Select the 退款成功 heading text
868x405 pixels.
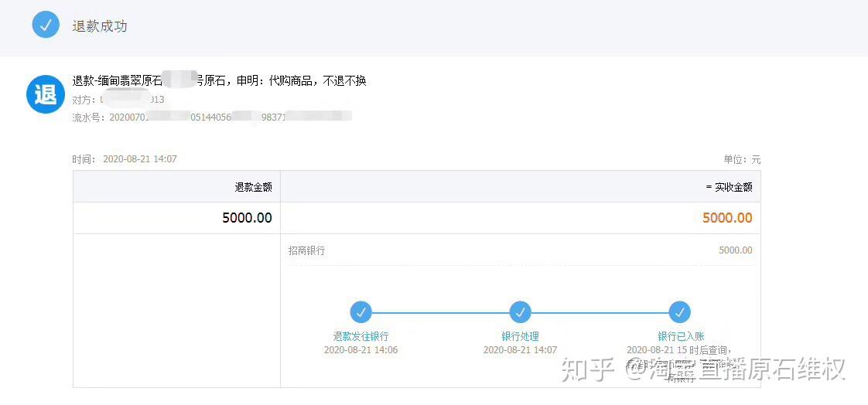pos(100,26)
